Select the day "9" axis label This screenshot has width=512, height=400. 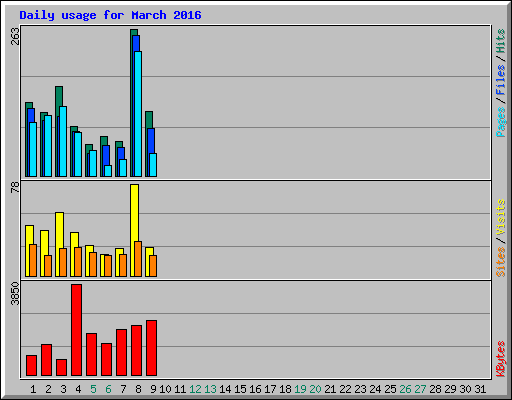pos(153,389)
